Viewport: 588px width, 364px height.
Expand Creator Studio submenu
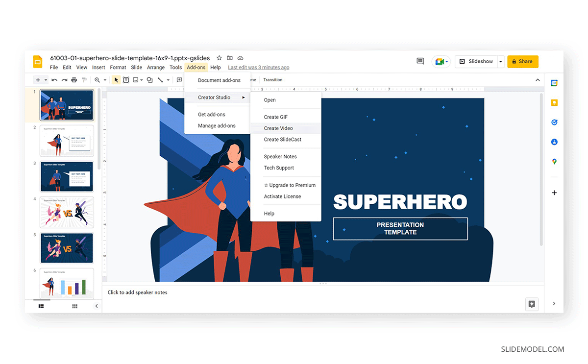click(218, 97)
